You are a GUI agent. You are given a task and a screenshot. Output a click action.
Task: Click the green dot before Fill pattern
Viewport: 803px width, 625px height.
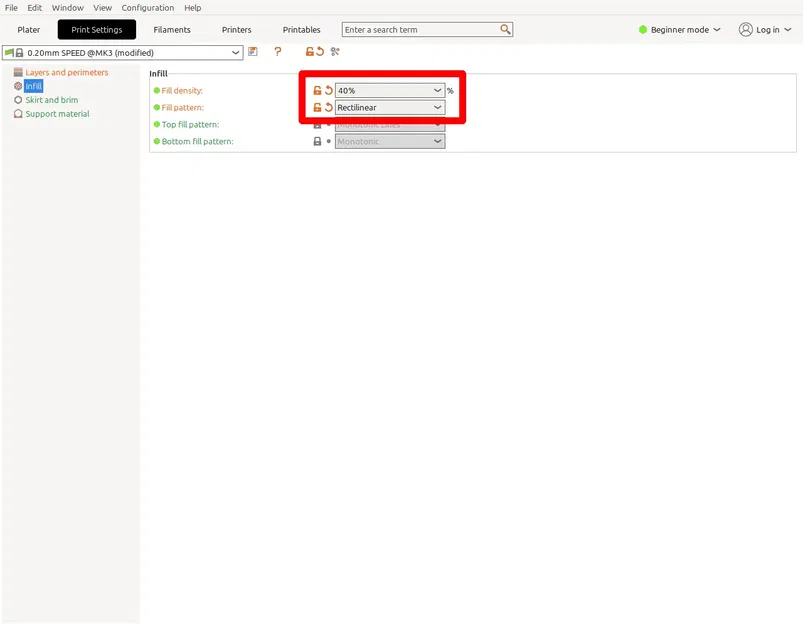pyautogui.click(x=157, y=107)
